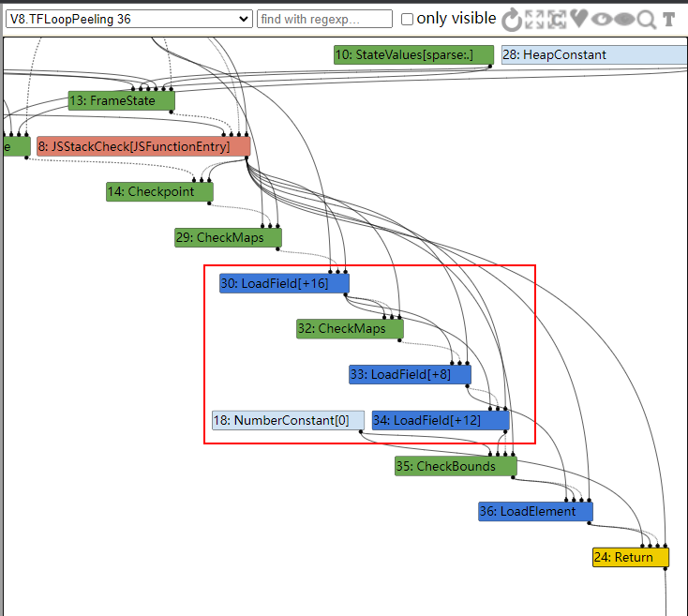Click the 28: HeapConstant node

[x=592, y=55]
